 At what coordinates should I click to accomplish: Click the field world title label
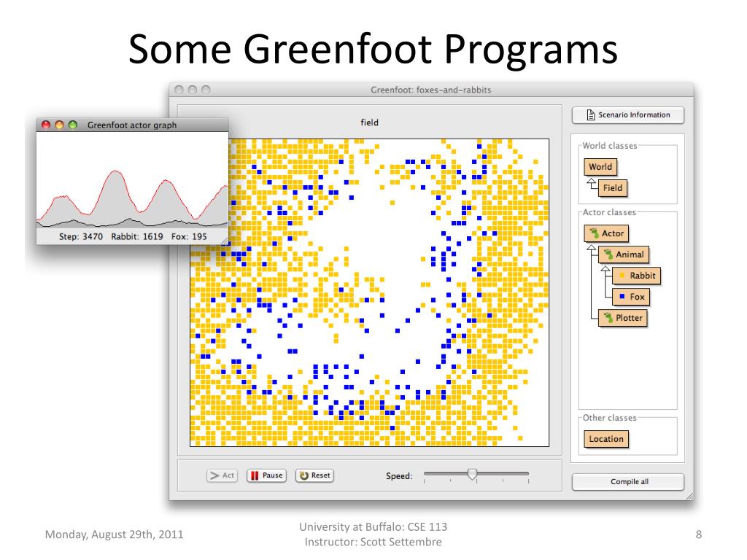tap(370, 122)
